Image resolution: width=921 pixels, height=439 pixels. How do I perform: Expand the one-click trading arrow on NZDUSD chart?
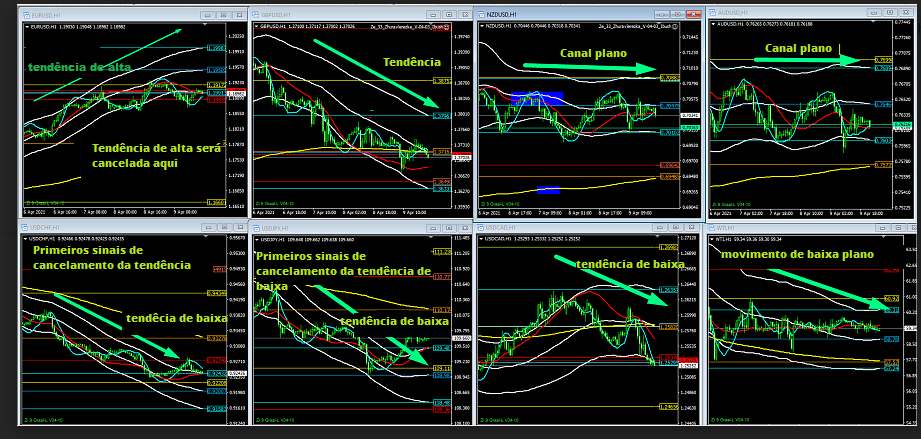(483, 26)
